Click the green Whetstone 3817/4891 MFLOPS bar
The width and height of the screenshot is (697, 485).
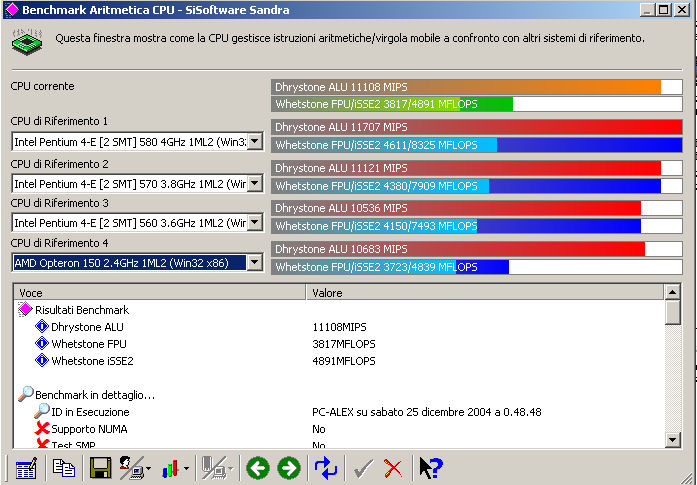(477, 104)
